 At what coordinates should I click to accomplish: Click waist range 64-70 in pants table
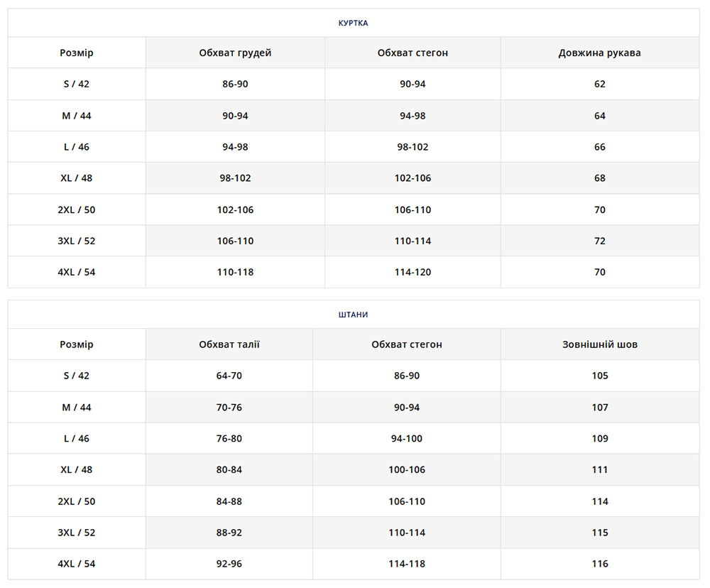[229, 376]
